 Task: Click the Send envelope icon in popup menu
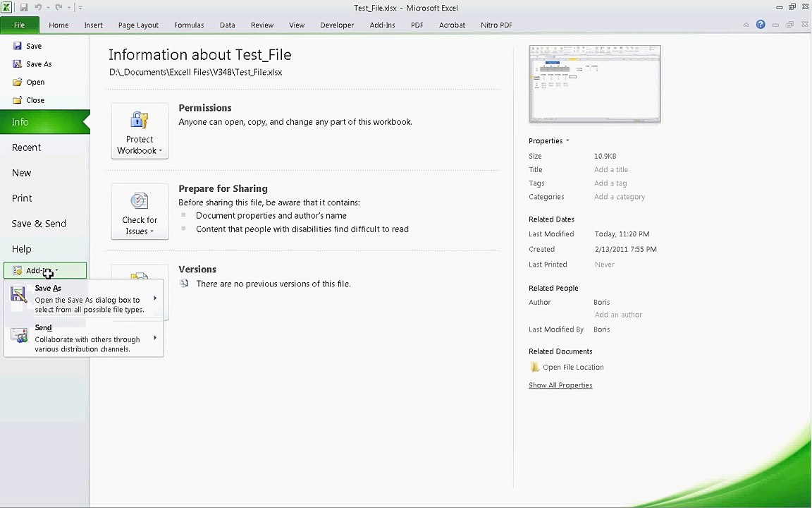[18, 335]
